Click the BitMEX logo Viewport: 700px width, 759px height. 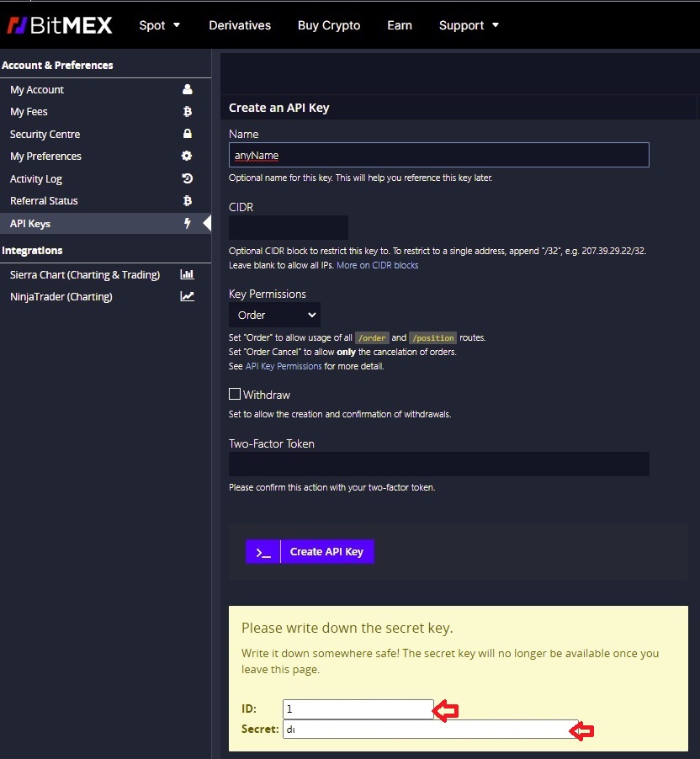(x=60, y=25)
